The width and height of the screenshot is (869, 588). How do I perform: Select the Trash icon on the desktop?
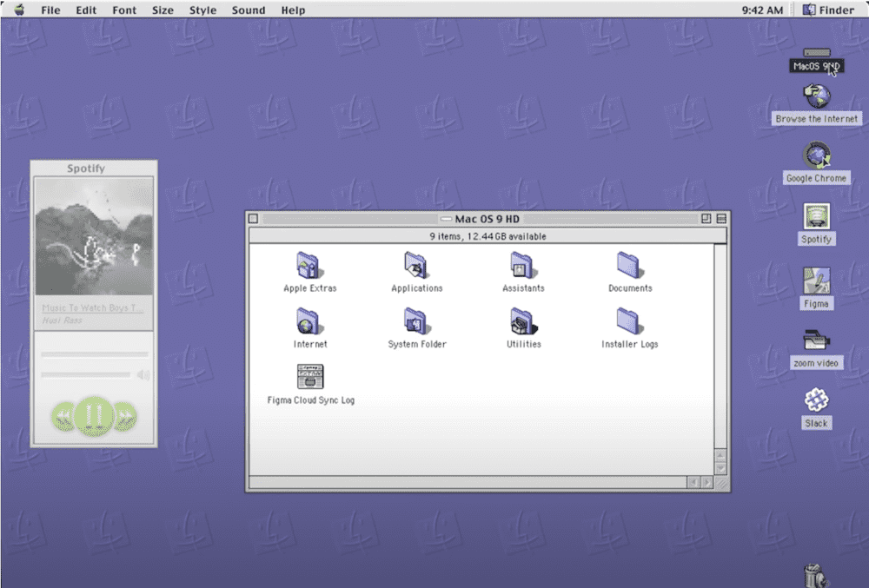(x=815, y=576)
